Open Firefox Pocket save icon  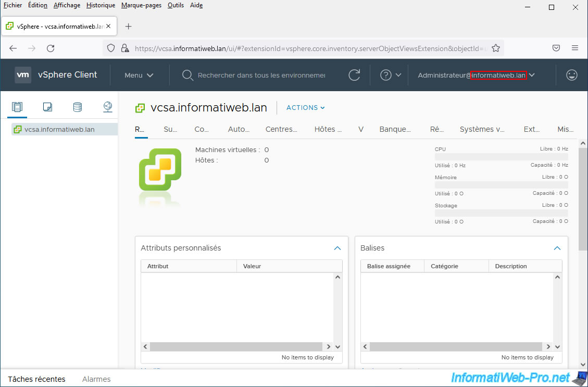coord(556,48)
